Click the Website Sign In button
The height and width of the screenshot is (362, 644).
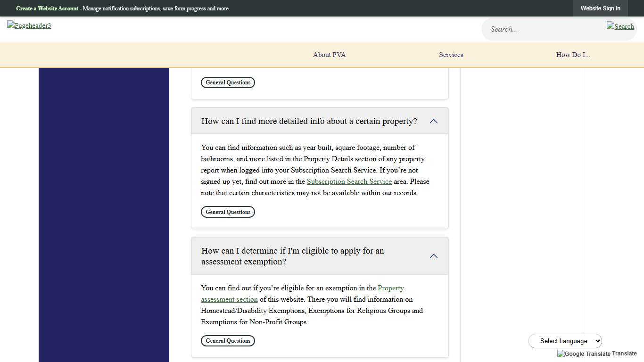pos(600,8)
